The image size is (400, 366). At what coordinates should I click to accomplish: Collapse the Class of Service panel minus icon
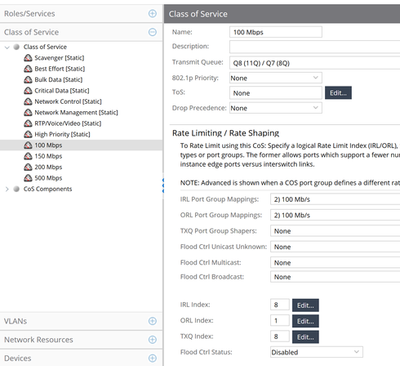coord(152,32)
